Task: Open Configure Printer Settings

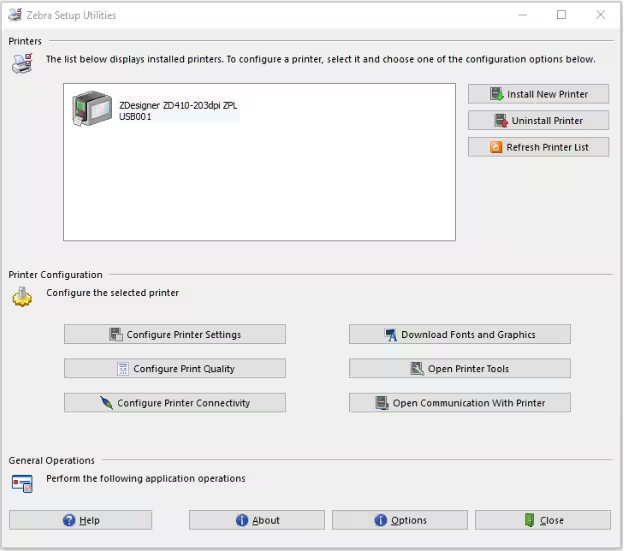Action: (x=175, y=334)
